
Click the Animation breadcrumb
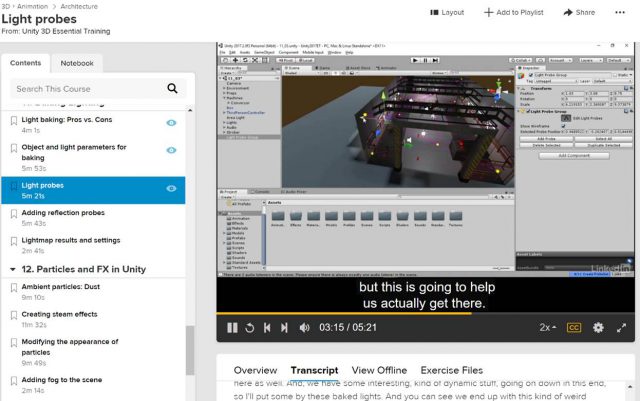[x=32, y=7]
